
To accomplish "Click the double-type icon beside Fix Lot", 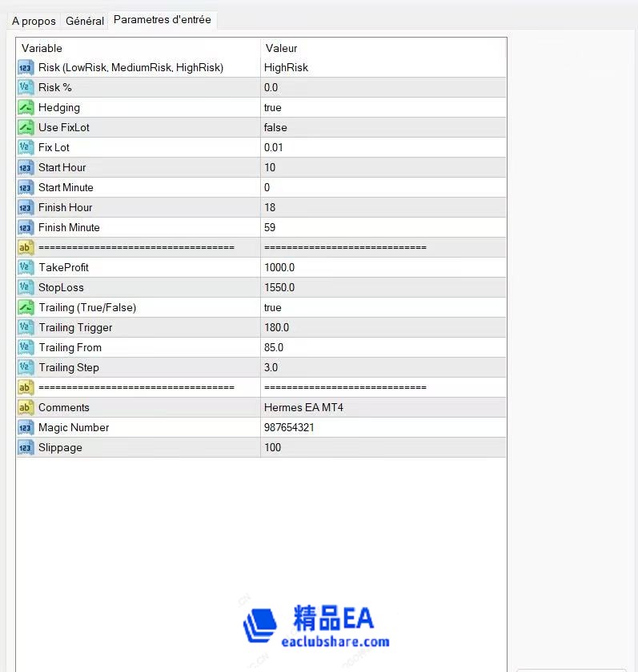I will click(x=26, y=147).
